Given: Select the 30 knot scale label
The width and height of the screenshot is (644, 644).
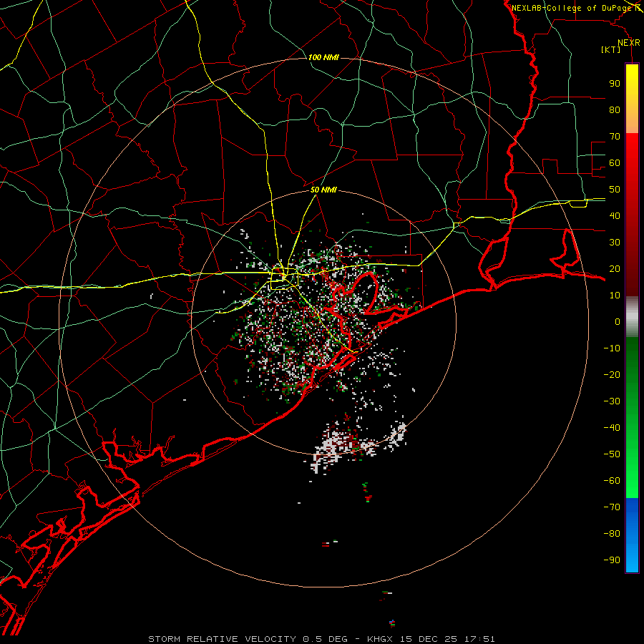Looking at the screenshot, I should point(615,243).
